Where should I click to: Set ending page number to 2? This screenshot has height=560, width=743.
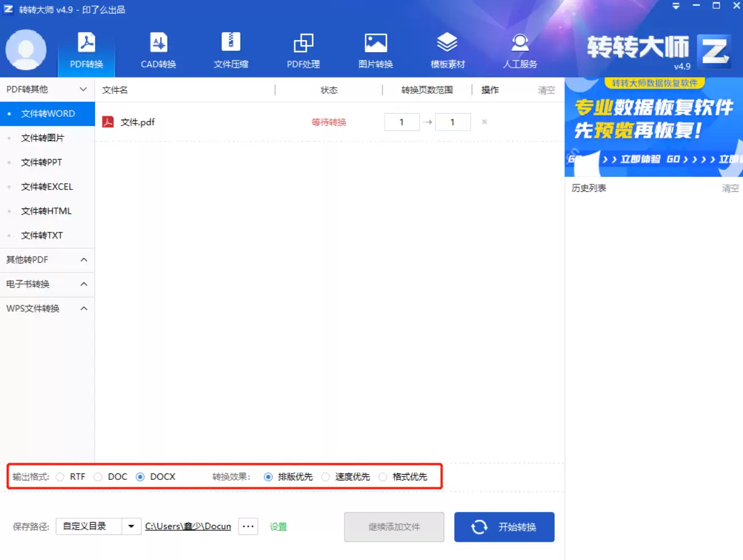click(453, 121)
